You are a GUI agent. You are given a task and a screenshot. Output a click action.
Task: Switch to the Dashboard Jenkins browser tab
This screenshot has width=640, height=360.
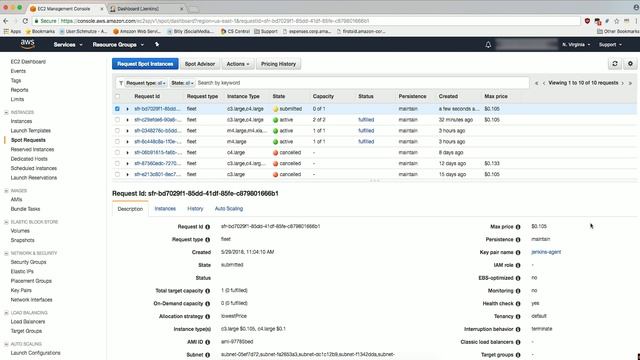[147, 8]
